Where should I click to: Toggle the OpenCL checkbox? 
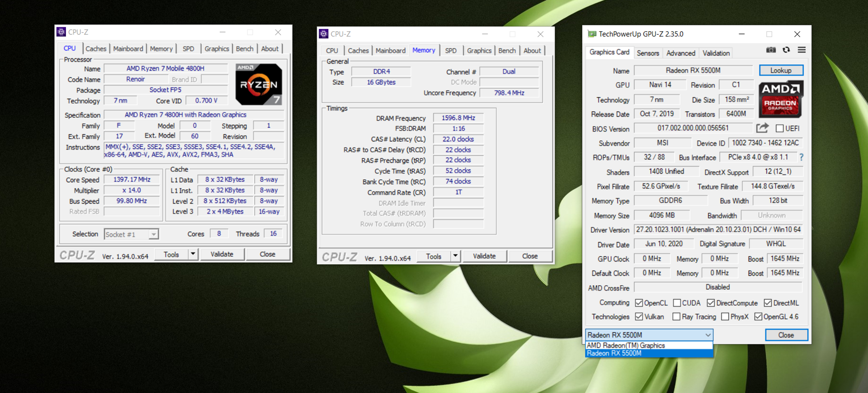click(639, 303)
